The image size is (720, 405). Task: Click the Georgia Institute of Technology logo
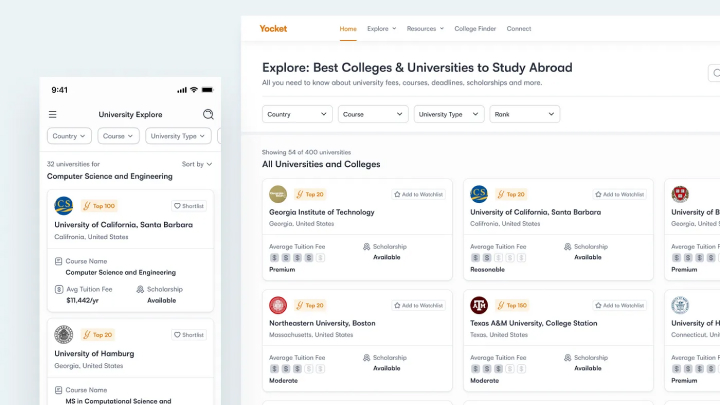click(x=278, y=194)
